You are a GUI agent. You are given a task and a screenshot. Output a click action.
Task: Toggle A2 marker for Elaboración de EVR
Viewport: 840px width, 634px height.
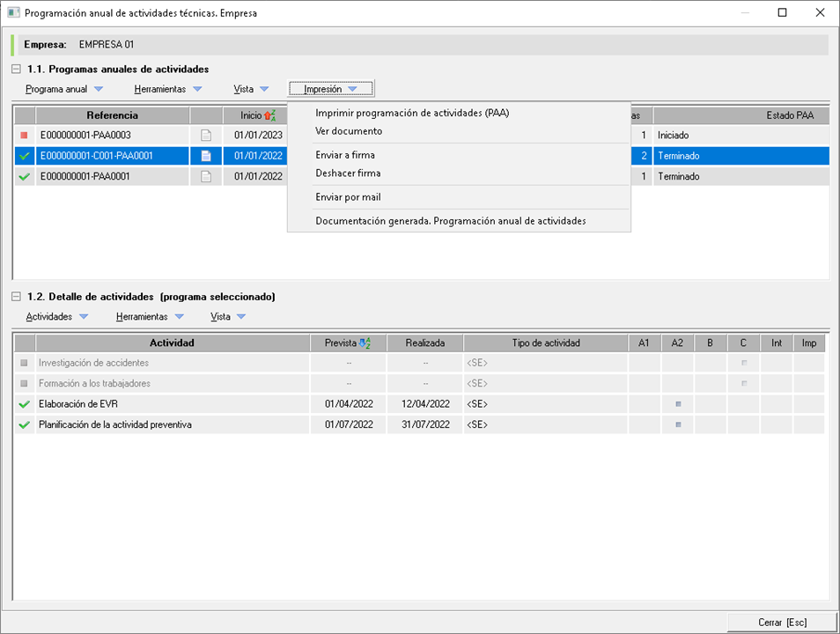(x=677, y=404)
